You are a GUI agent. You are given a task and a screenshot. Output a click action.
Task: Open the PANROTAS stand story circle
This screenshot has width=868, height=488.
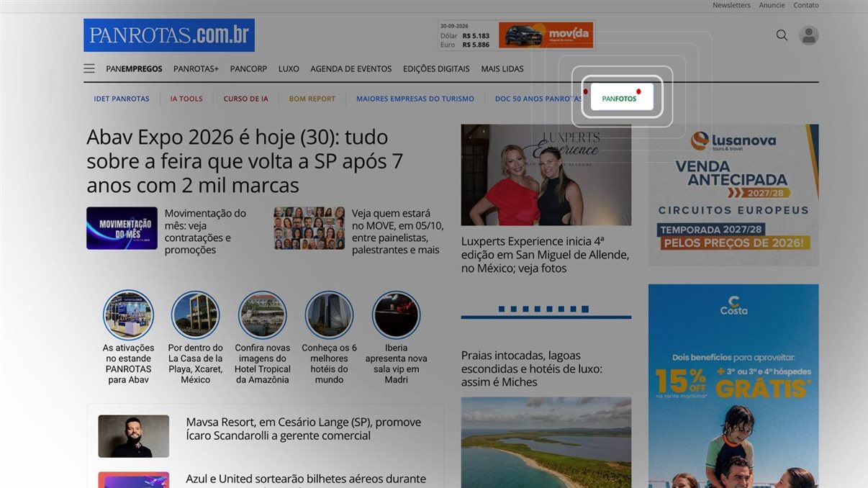128,315
